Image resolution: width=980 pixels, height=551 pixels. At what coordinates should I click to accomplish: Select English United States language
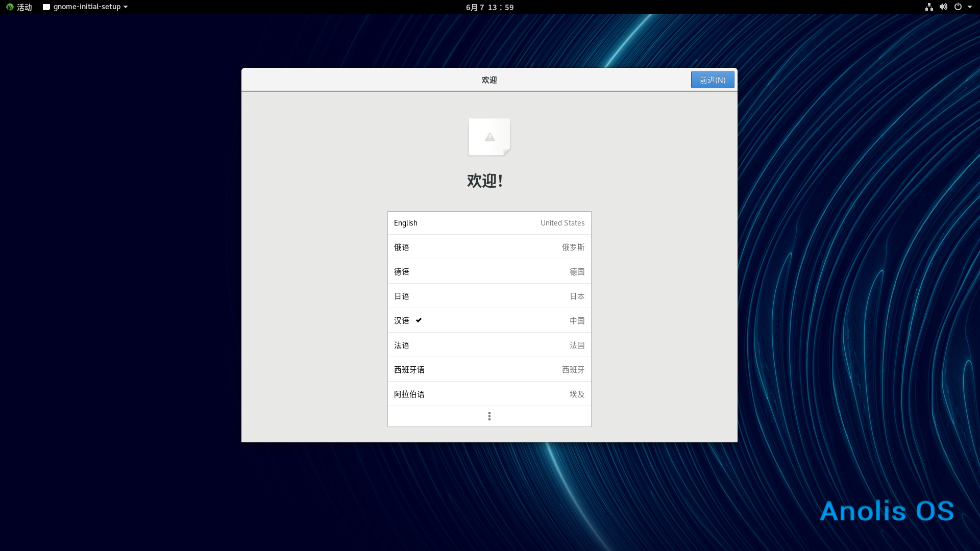pyautogui.click(x=489, y=223)
